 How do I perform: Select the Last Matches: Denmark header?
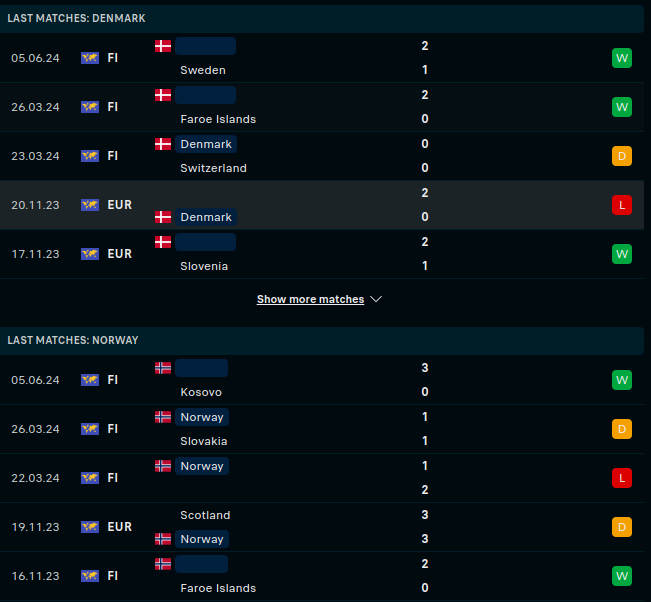point(76,19)
